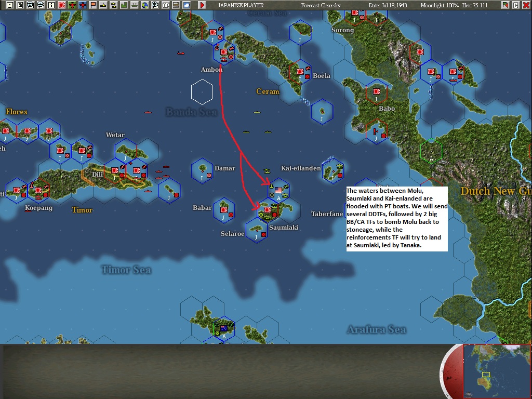Click the single yellow ship toolbar icon
The image size is (532, 399).
click(x=103, y=5)
